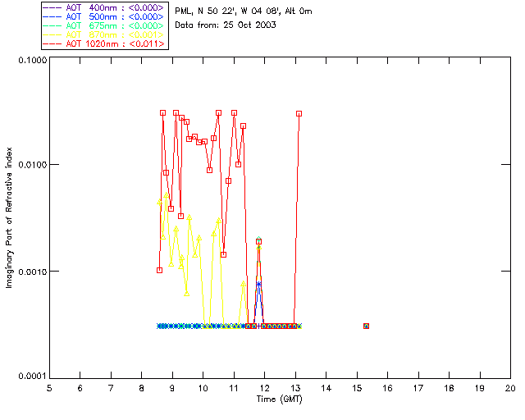Click the red square marker at 13 GMT peak
525x420 pixels.
click(299, 114)
